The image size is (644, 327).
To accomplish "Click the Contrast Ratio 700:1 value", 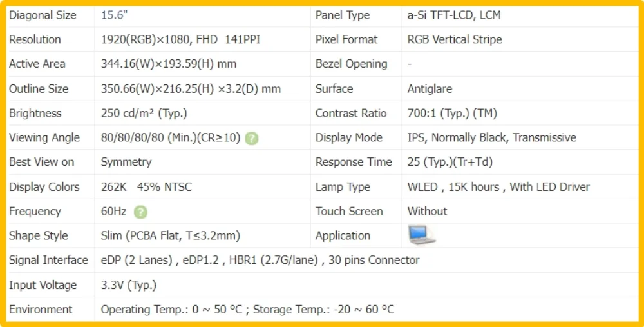I will click(452, 113).
